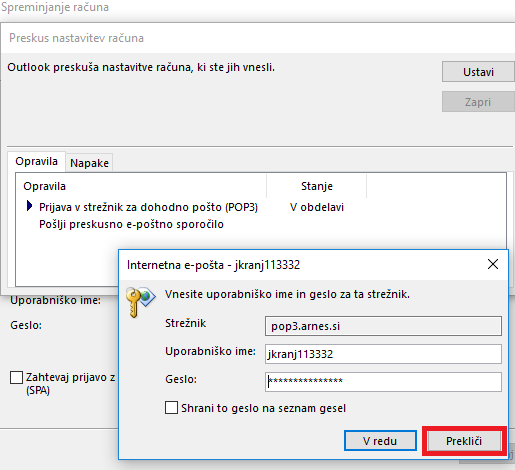The width and height of the screenshot is (515, 470).
Task: Click the blue arrow next to POP3 task
Action: point(29,206)
